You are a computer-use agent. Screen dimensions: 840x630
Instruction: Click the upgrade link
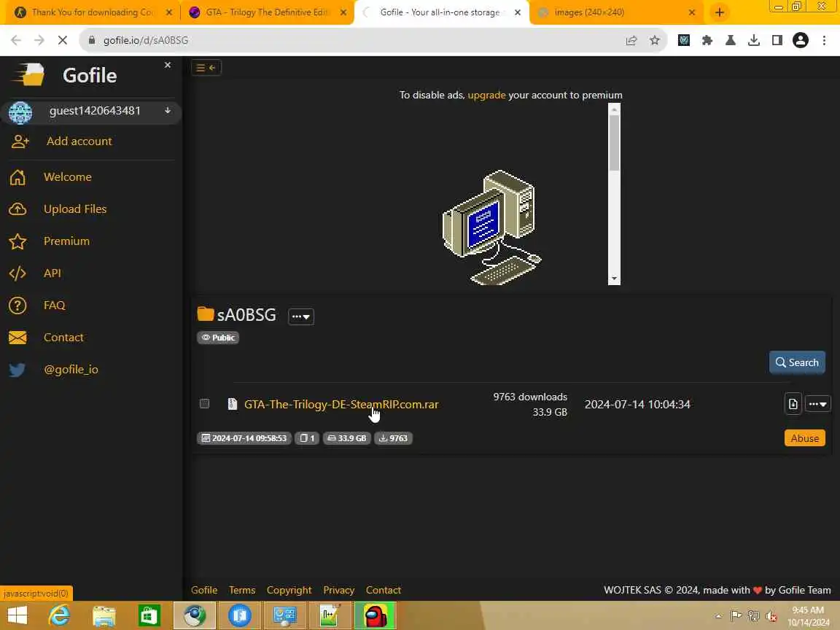[486, 95]
